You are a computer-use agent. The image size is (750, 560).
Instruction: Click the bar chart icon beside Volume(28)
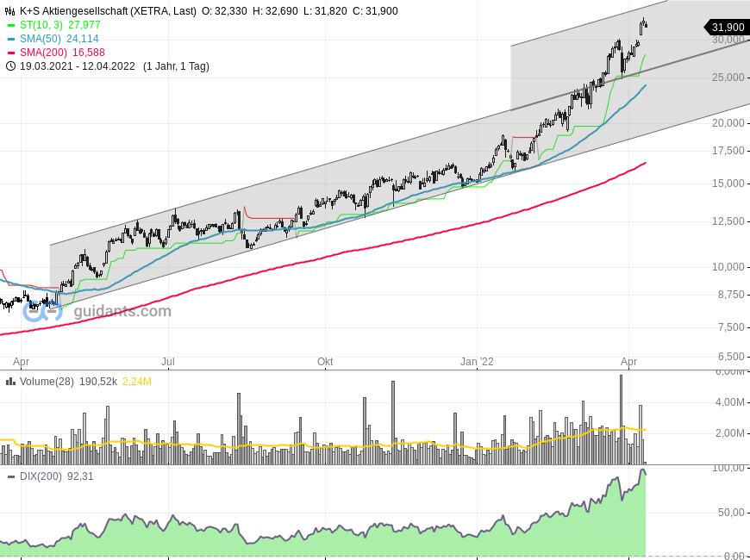click(10, 381)
